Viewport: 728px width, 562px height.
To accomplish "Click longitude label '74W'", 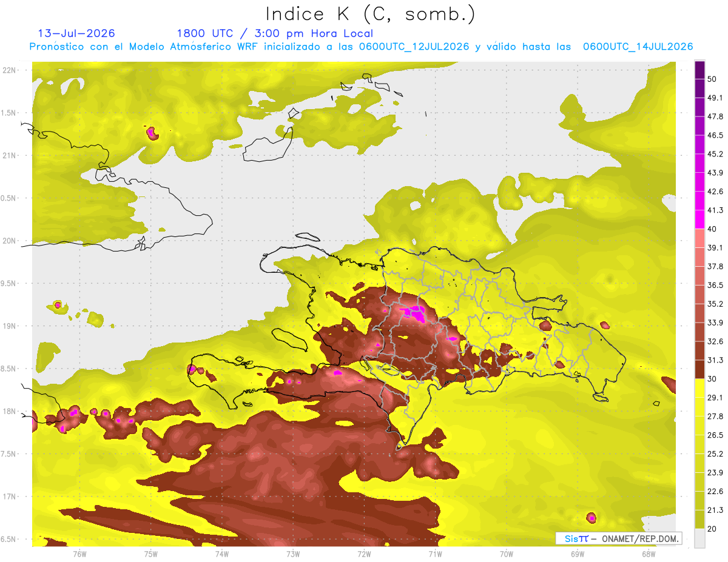I will point(222,554).
